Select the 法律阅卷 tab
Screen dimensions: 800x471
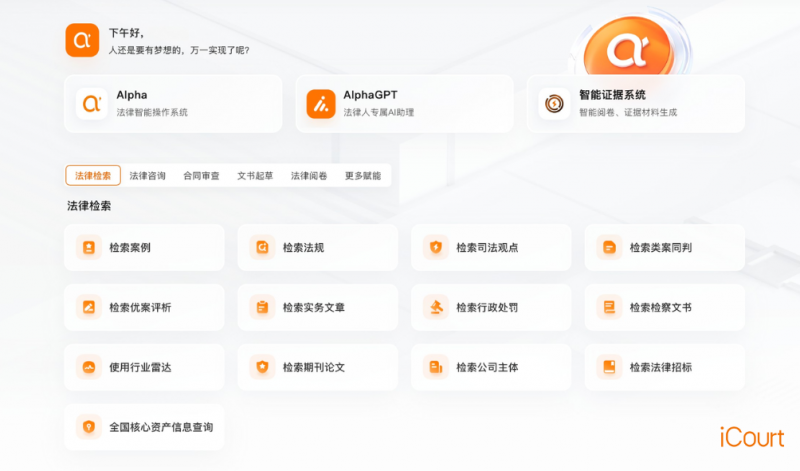pos(309,176)
